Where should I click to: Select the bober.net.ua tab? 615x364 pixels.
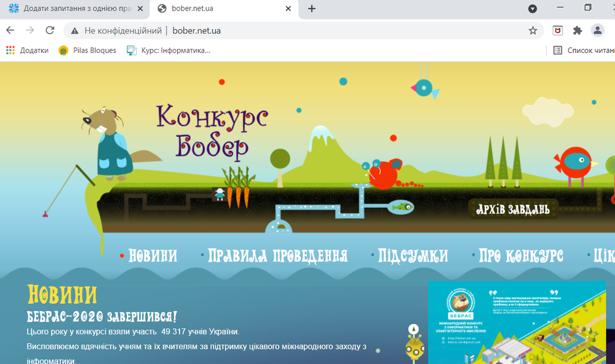[x=224, y=8]
